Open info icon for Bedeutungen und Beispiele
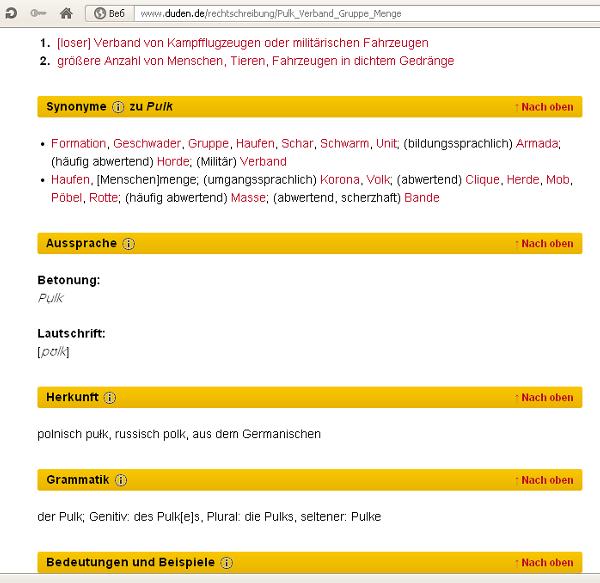The image size is (600, 583). click(x=227, y=562)
